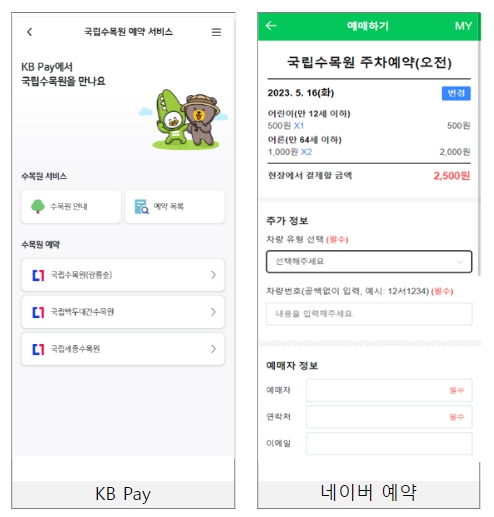The image size is (494, 517).
Task: Click the 예매자 name input field
Action: click(389, 390)
